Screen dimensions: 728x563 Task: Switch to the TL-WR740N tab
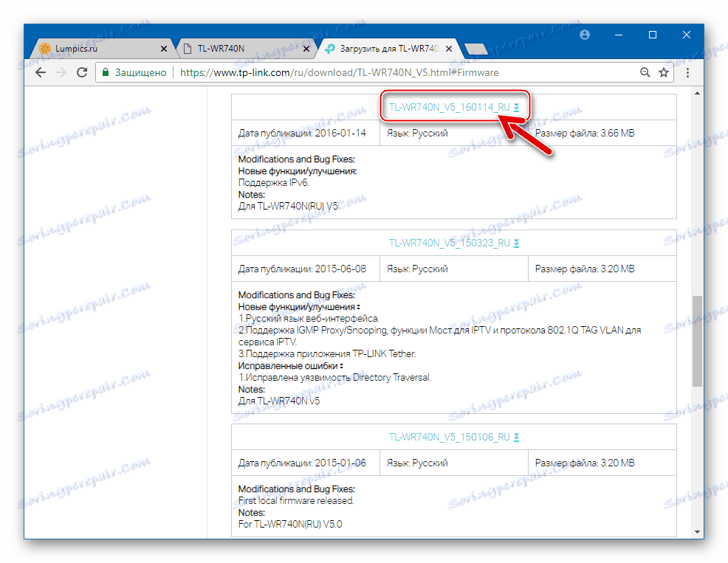click(x=245, y=48)
